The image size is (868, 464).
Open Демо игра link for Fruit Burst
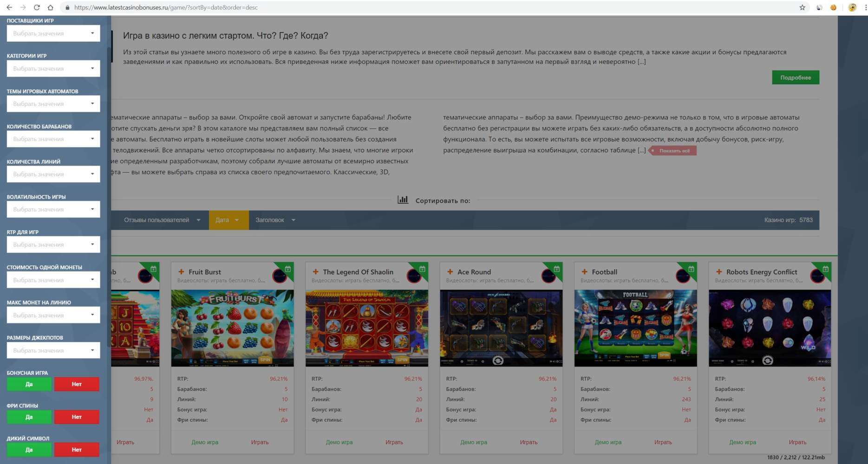click(x=205, y=442)
